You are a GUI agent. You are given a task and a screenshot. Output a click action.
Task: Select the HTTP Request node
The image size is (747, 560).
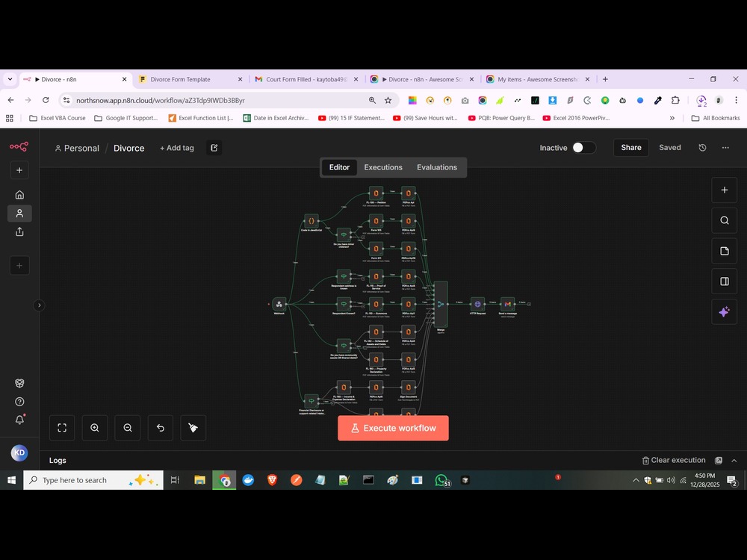[x=477, y=304]
